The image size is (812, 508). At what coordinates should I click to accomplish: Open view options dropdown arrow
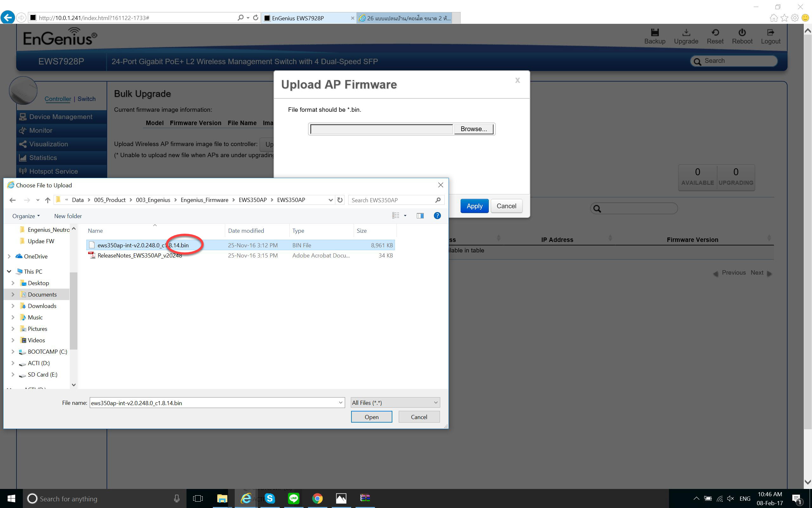point(405,216)
